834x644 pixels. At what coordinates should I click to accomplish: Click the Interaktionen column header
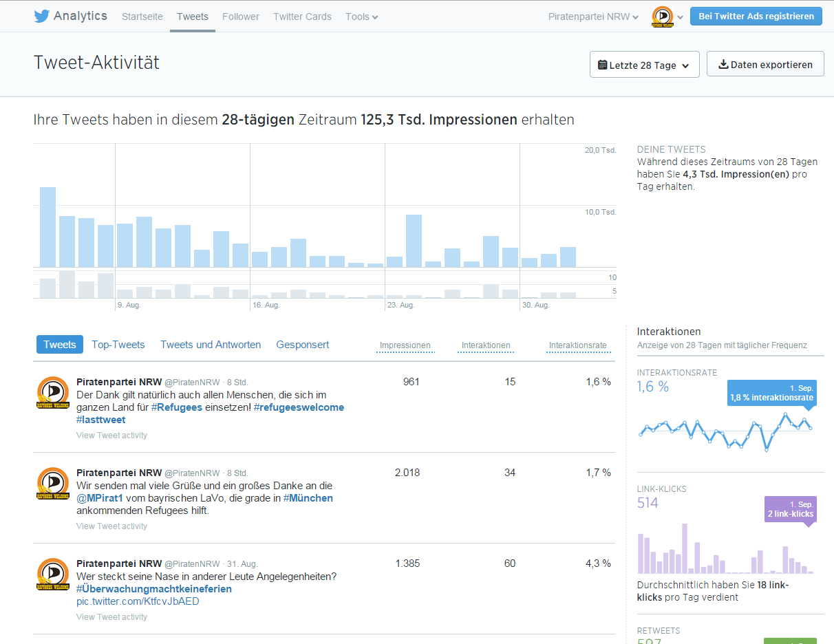486,345
